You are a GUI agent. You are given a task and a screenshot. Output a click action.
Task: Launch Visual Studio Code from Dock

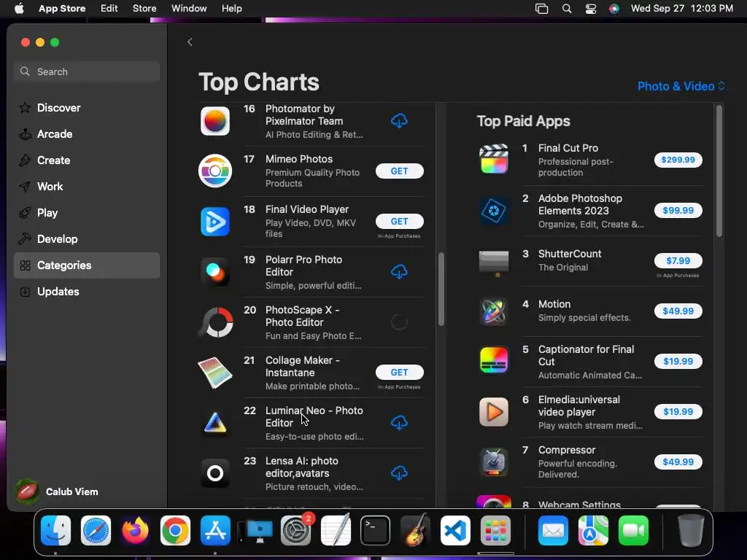(x=455, y=531)
